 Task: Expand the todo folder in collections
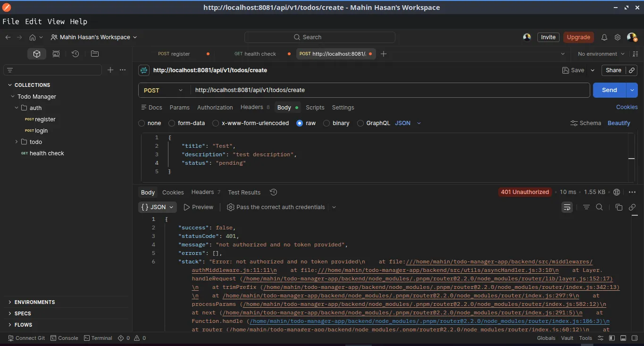tap(17, 142)
